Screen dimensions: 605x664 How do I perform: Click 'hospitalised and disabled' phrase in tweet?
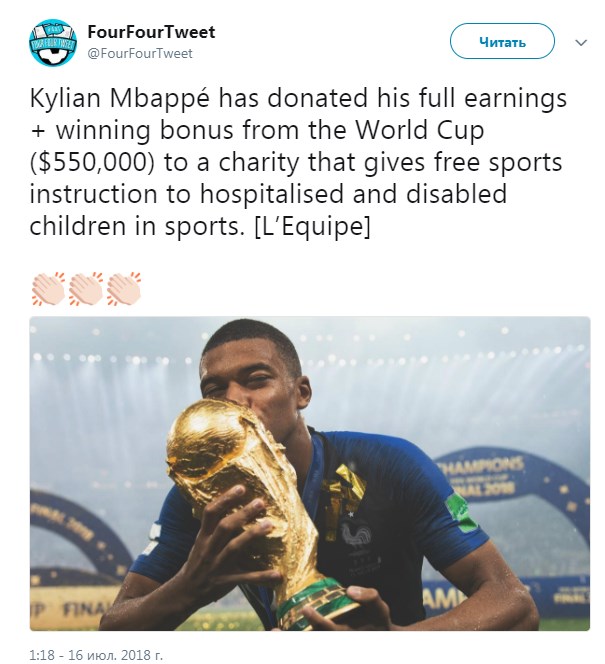pyautogui.click(x=353, y=194)
